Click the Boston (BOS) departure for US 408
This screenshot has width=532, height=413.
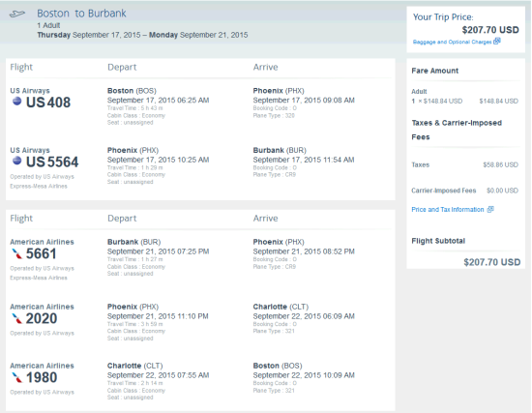point(132,91)
